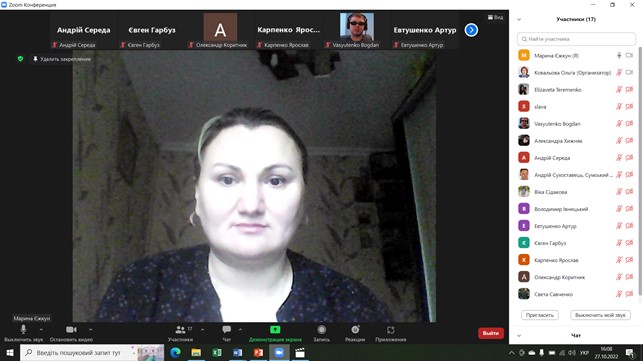
Task: Select Віка Сідакова participant row
Action: coord(576,192)
